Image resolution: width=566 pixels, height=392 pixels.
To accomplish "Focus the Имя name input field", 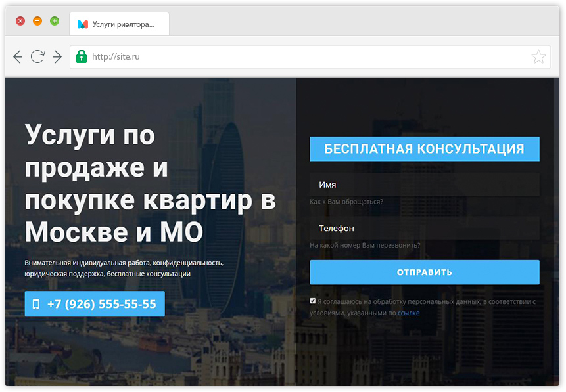I will 424,185.
